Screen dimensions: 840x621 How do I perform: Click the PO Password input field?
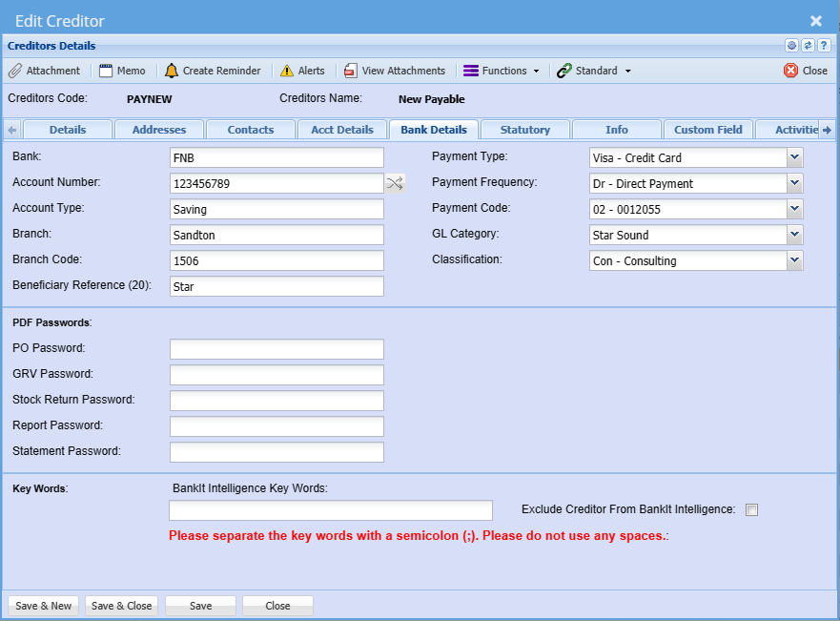click(277, 349)
